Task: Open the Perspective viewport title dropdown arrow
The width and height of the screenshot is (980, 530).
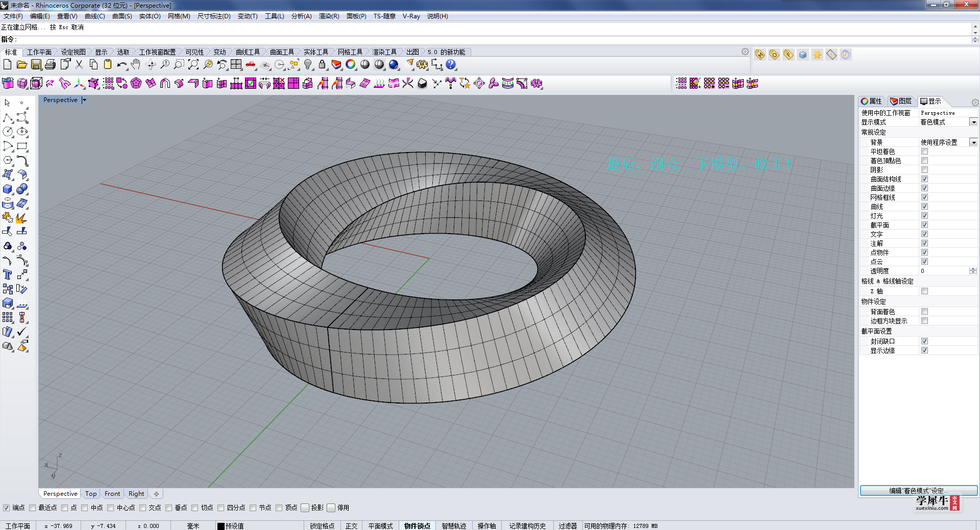Action: pyautogui.click(x=84, y=100)
